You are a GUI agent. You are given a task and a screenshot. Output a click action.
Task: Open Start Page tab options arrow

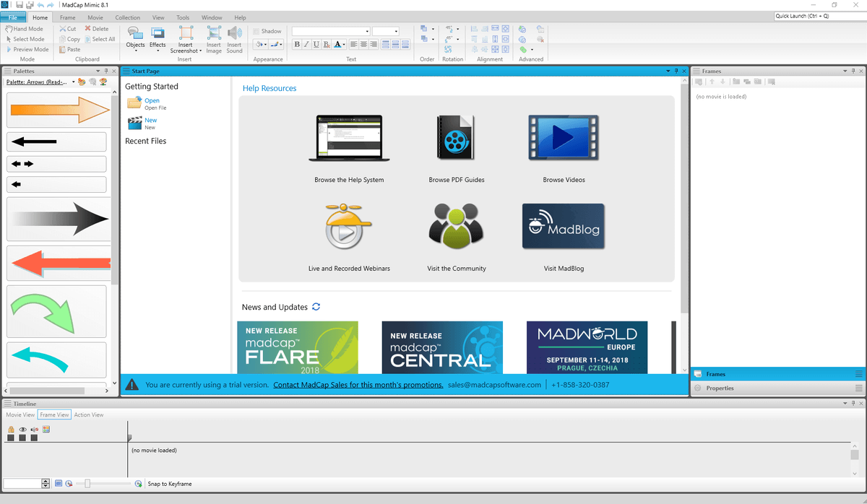tap(668, 71)
